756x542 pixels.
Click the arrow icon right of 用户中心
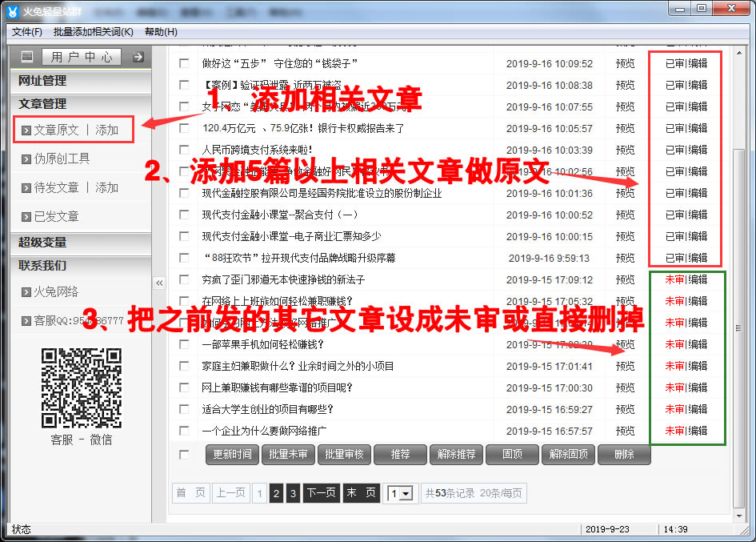coord(138,57)
